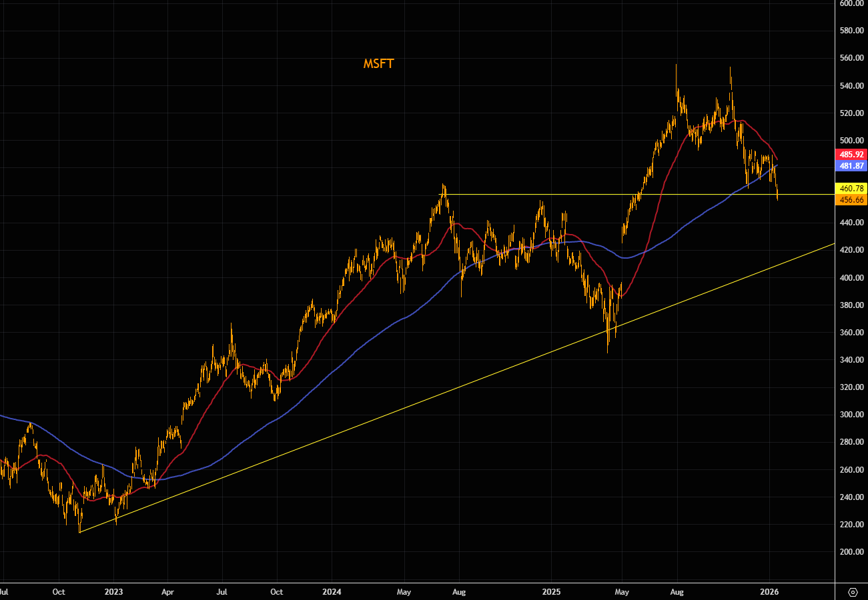The image size is (868, 600).
Task: Select the blue 481.87 price label
Action: pyautogui.click(x=852, y=165)
